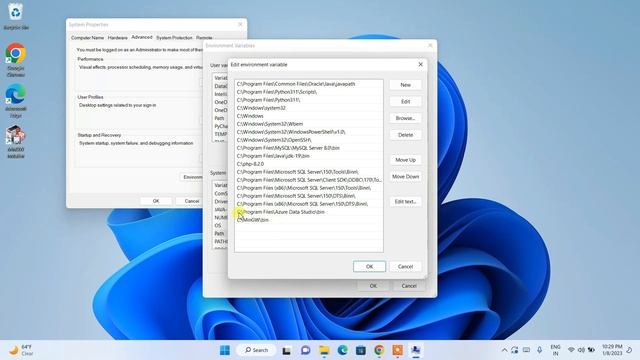Click the Move Up button
The width and height of the screenshot is (640, 360).
405,160
